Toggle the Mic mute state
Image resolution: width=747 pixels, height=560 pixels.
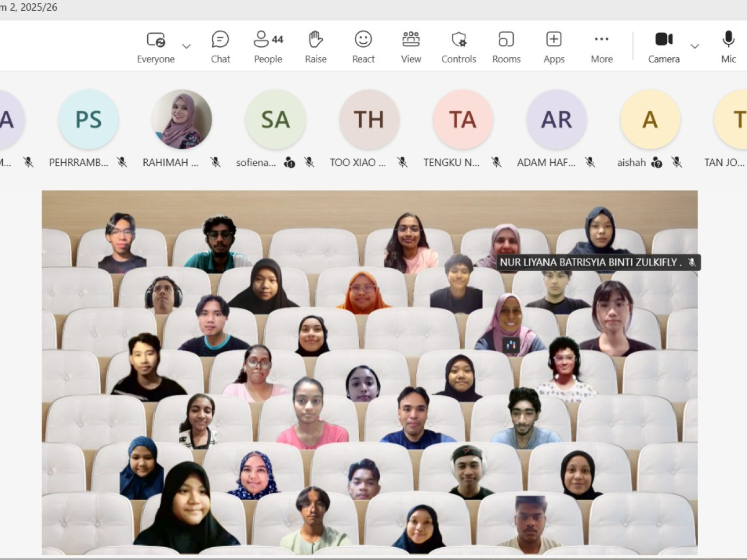click(728, 47)
